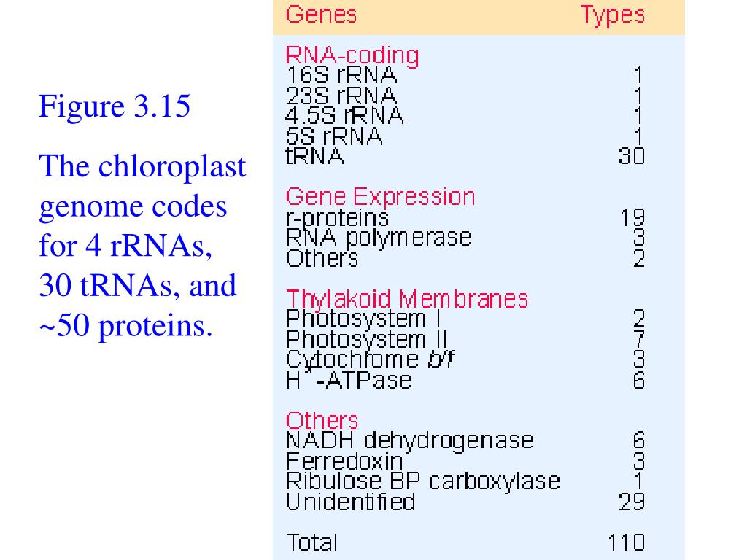This screenshot has height=560, width=747.
Task: Click the Thylakoid Membranes heading
Action: click(407, 299)
